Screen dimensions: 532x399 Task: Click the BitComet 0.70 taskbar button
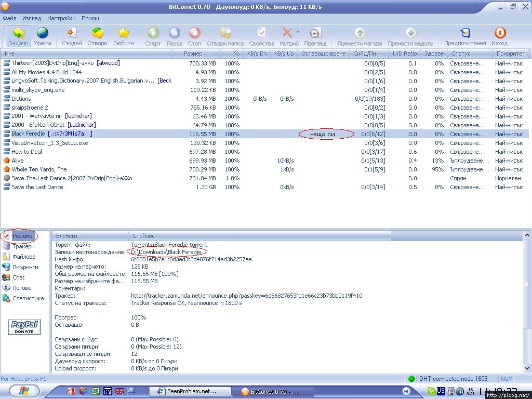tap(273, 392)
